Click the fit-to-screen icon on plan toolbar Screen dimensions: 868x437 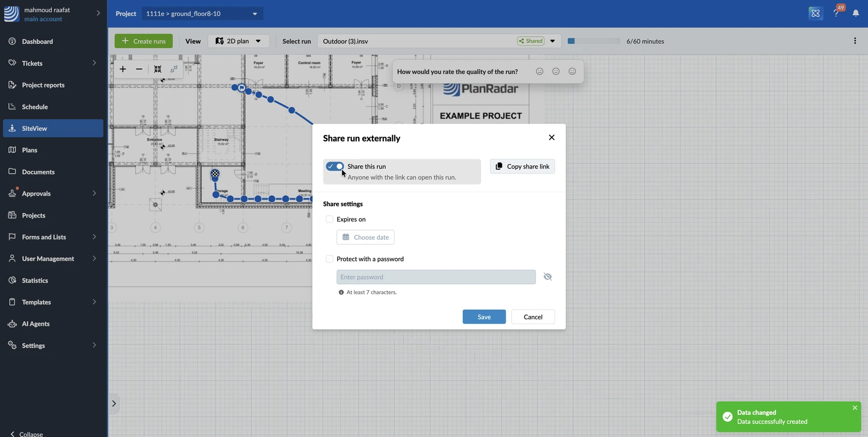[x=158, y=69]
